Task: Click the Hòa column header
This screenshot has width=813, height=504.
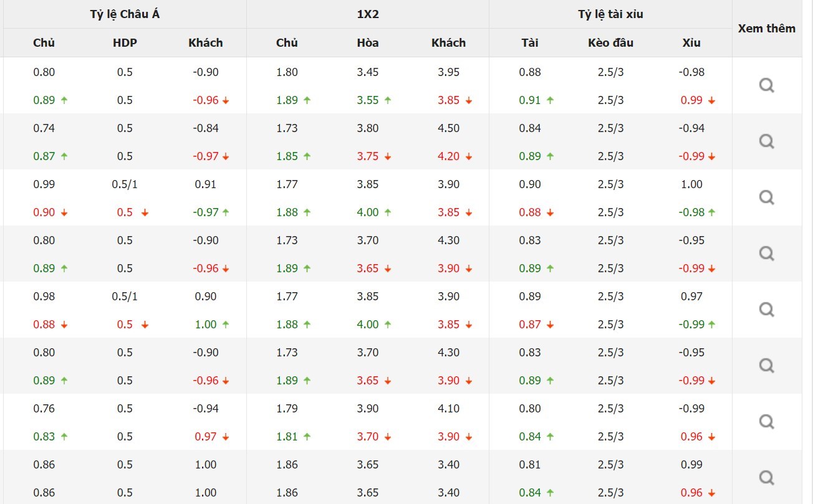Action: click(368, 43)
